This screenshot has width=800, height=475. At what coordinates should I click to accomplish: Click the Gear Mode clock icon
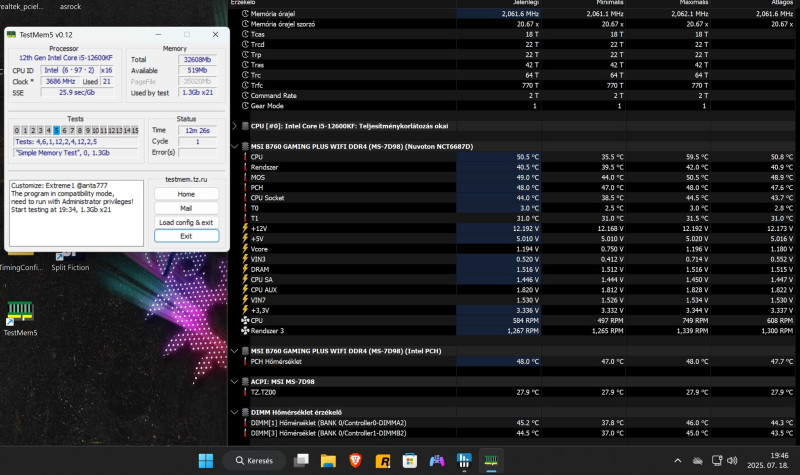245,106
